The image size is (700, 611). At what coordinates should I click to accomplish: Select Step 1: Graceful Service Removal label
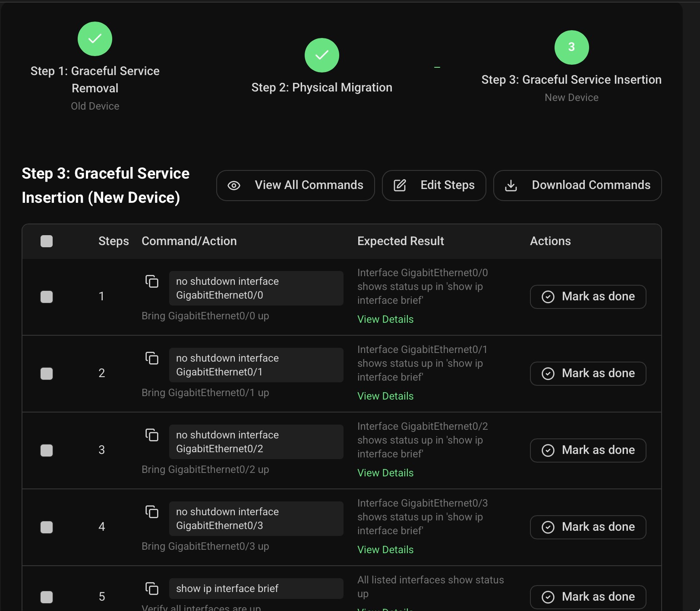point(95,79)
